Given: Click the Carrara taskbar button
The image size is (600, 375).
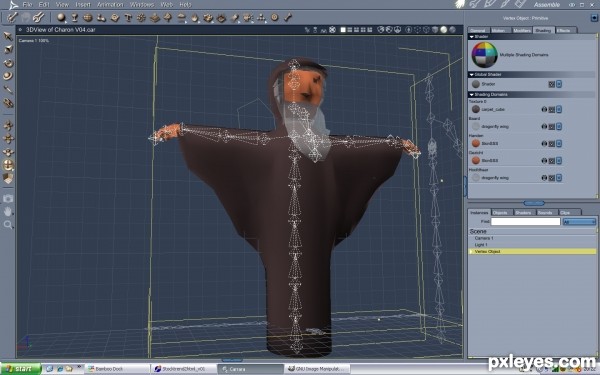Looking at the screenshot, I should [x=250, y=369].
